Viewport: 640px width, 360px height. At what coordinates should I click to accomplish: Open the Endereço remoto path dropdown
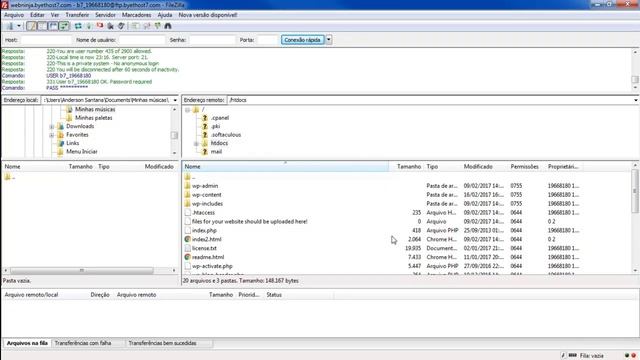[x=636, y=100]
